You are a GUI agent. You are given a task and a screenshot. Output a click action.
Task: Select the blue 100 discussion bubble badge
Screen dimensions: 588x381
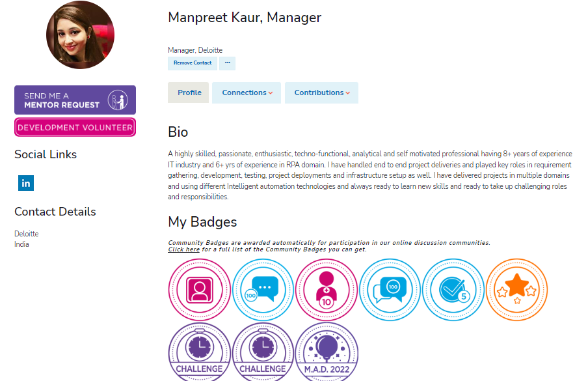tap(390, 290)
